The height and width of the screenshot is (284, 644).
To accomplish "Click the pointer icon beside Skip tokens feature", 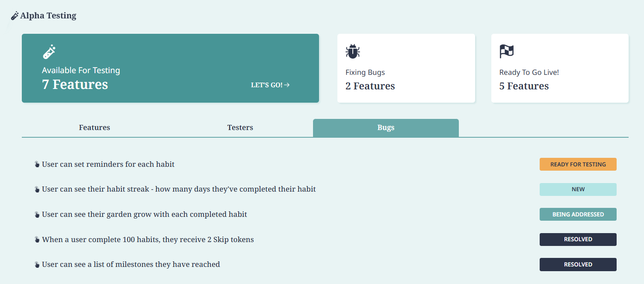I will [x=37, y=240].
